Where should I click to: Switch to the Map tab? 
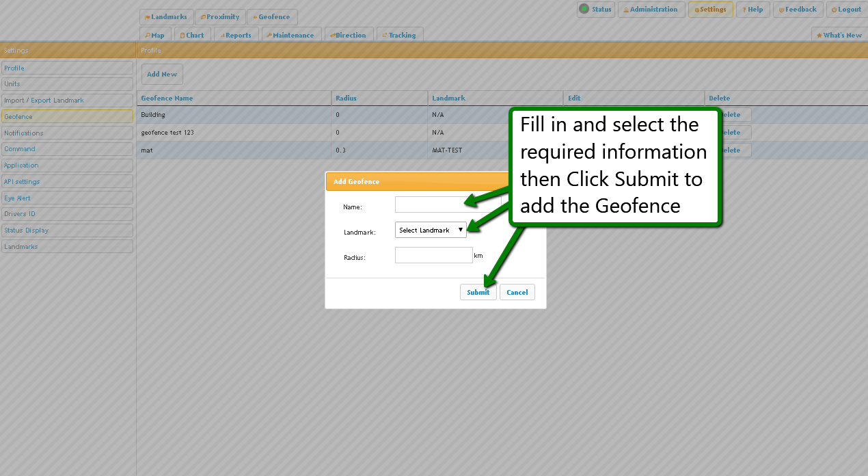coord(155,35)
